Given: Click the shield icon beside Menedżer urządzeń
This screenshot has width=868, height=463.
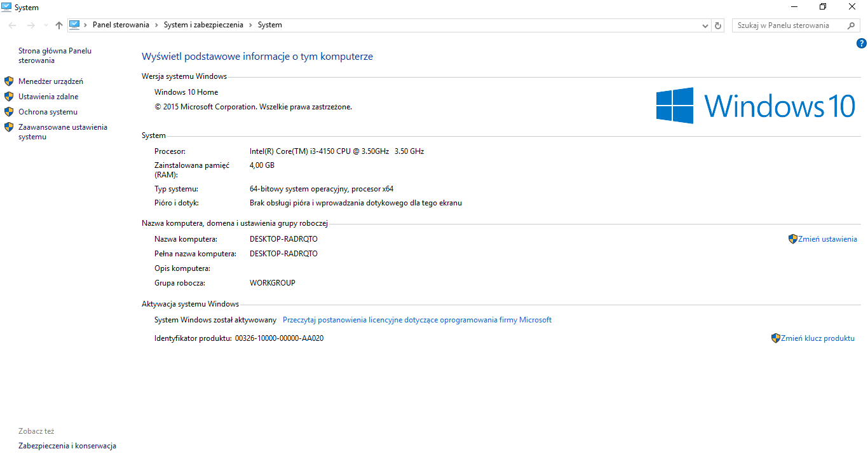Looking at the screenshot, I should (x=9, y=81).
